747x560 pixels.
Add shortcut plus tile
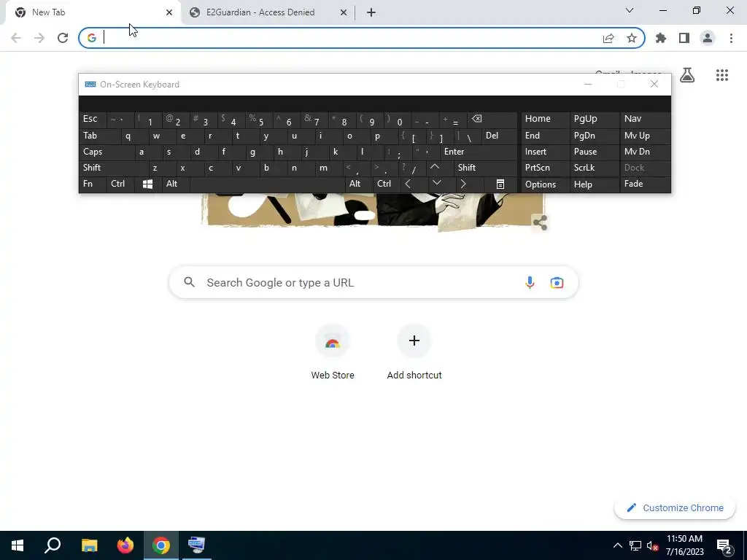coord(414,352)
